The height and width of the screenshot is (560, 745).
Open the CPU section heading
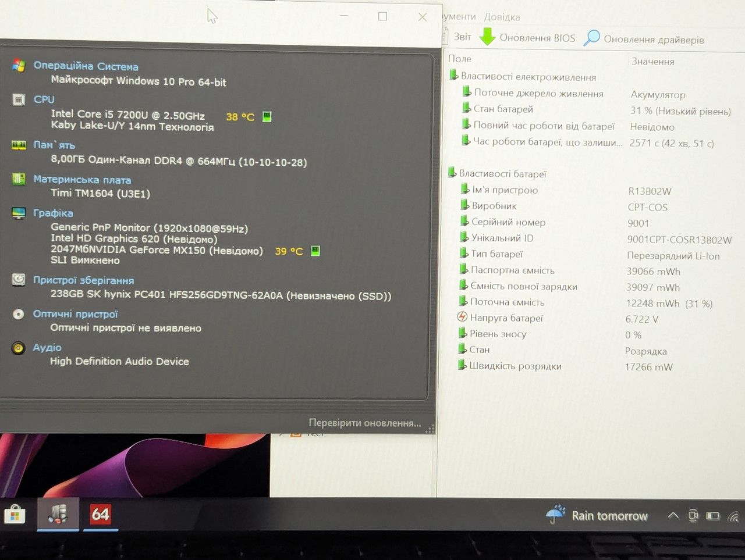(44, 99)
